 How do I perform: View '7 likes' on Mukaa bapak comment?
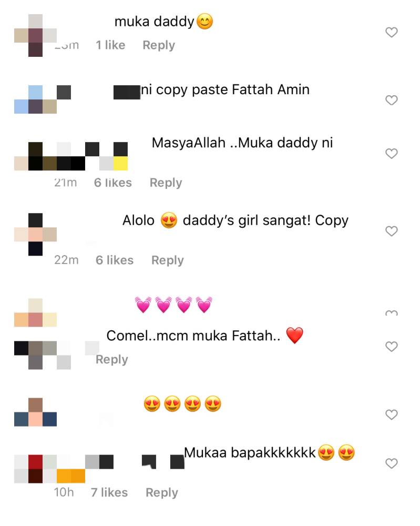109,492
